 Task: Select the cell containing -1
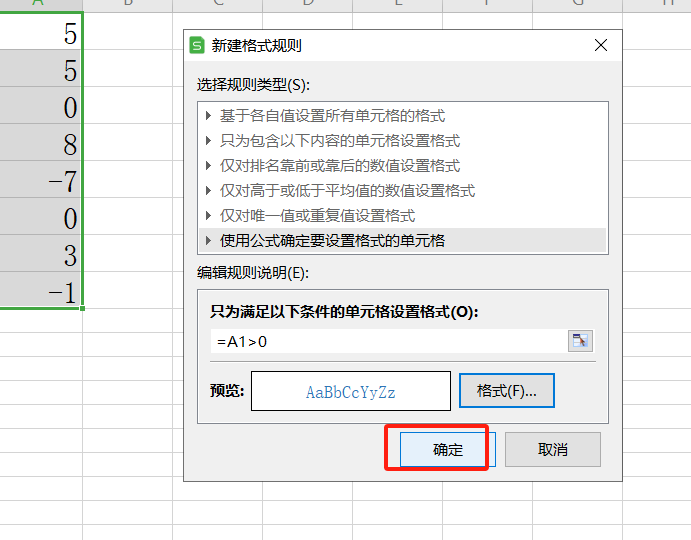point(41,290)
